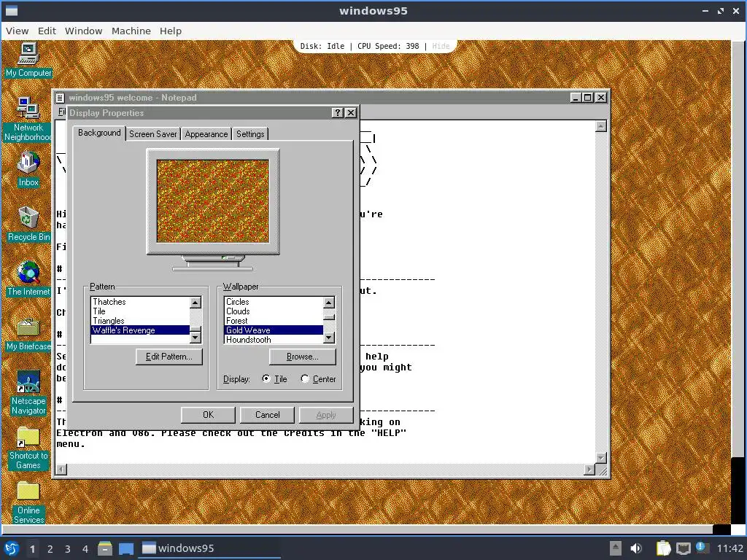The image size is (747, 560).
Task: Open the Help menu of the emulator
Action: (171, 31)
